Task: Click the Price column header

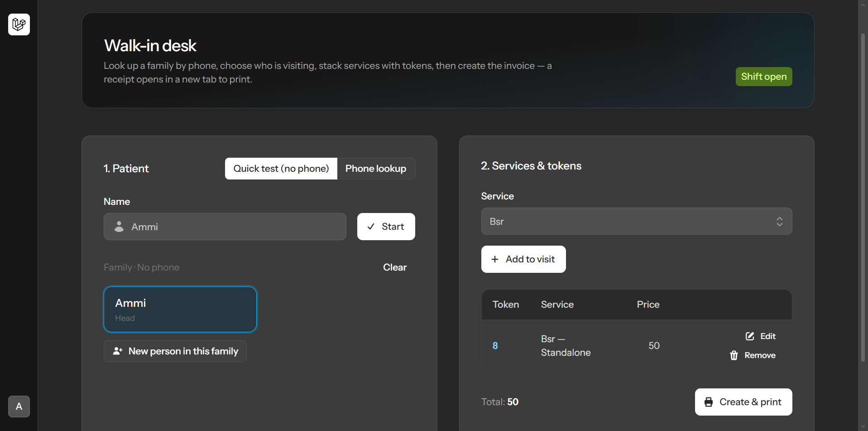Action: click(x=648, y=305)
